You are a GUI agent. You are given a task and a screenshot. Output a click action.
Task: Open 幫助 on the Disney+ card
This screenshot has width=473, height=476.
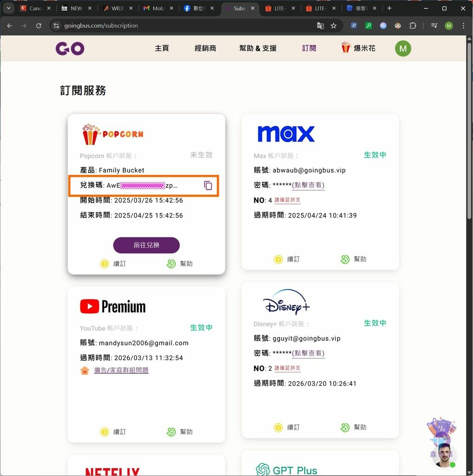point(354,428)
